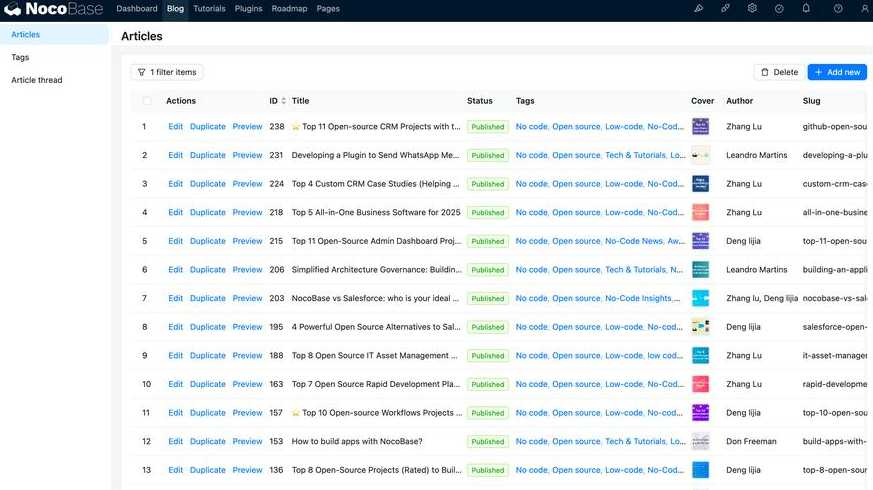873x490 pixels.
Task: Click the Delete button
Action: click(779, 72)
